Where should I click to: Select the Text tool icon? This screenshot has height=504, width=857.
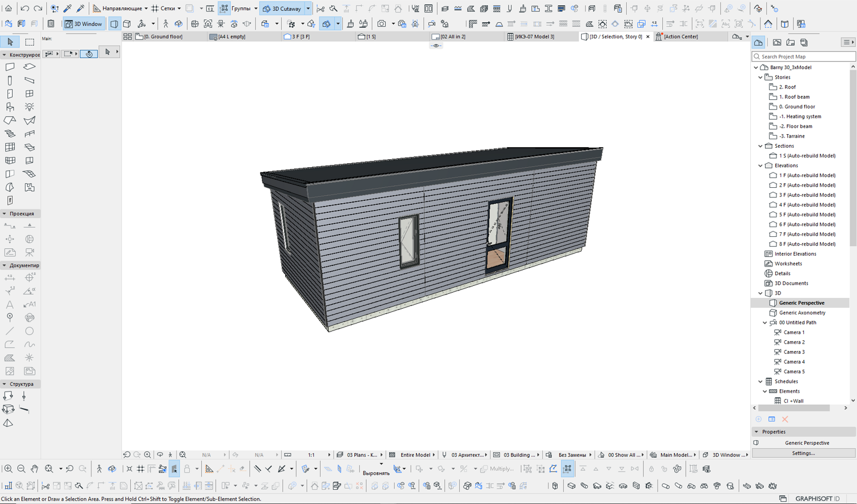(x=10, y=304)
